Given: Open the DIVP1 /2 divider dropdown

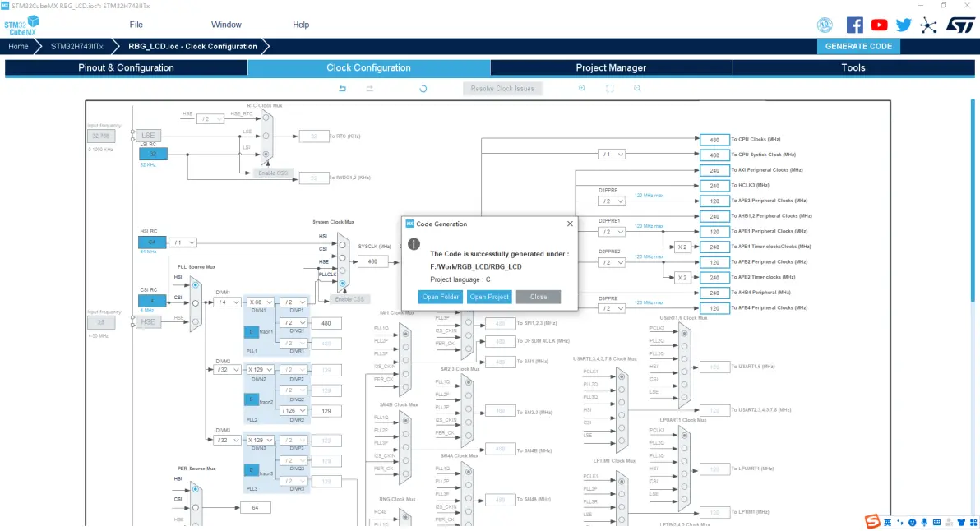Looking at the screenshot, I should tap(294, 302).
